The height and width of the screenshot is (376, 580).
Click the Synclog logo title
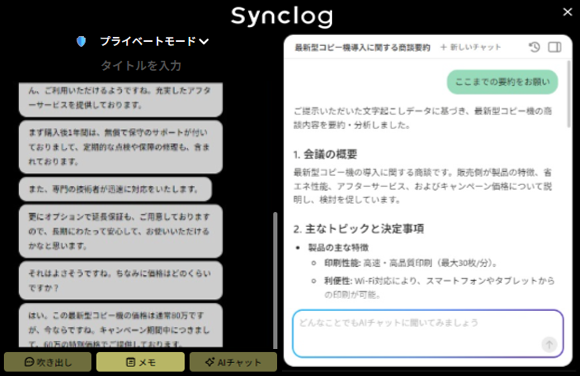pyautogui.click(x=282, y=17)
